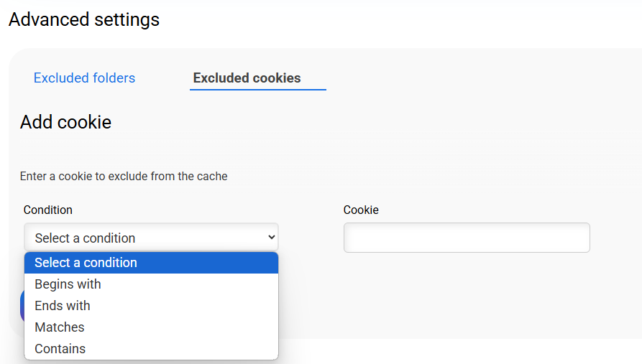642x364 pixels.
Task: Click the empty space between the two tabs
Action: (163, 78)
